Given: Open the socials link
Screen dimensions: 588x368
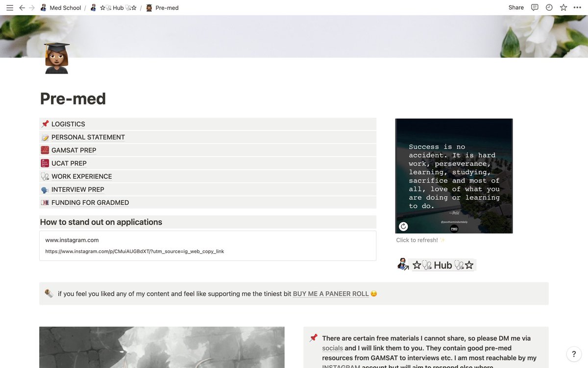Looking at the screenshot, I should pos(333,348).
